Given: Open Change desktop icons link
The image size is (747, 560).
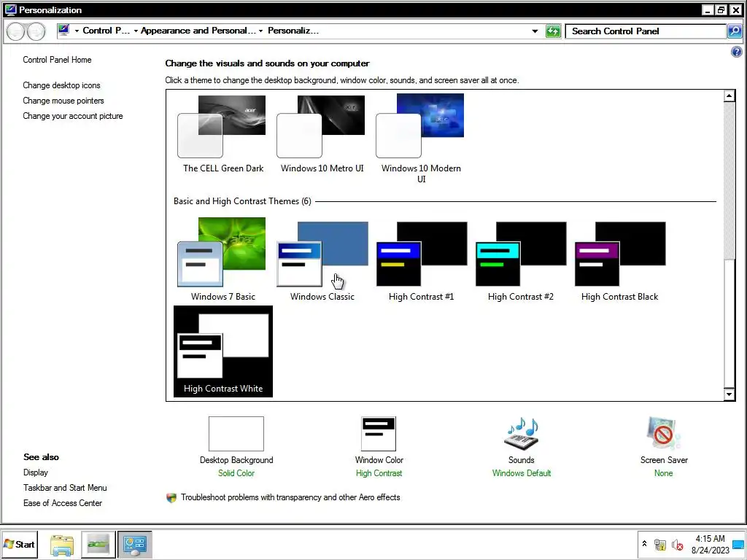Looking at the screenshot, I should [x=61, y=85].
